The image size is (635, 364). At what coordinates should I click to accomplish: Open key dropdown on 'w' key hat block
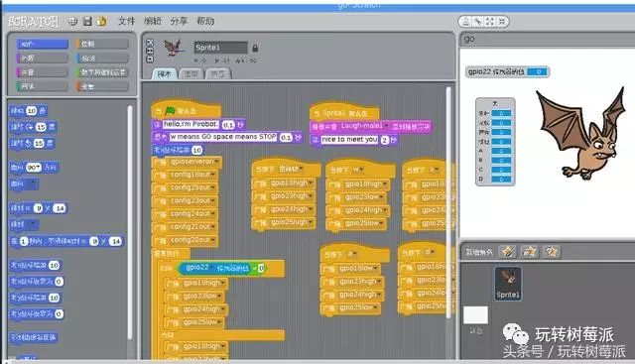pyautogui.click(x=360, y=170)
